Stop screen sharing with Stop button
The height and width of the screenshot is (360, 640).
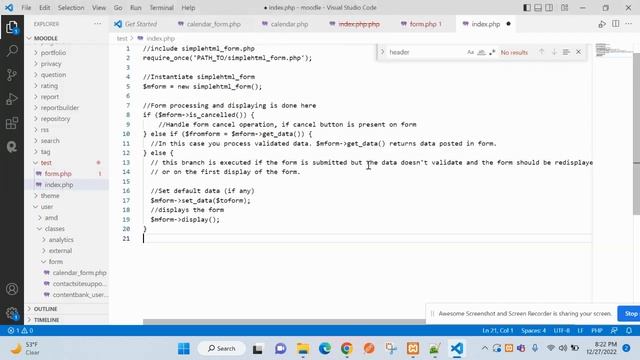pos(630,313)
